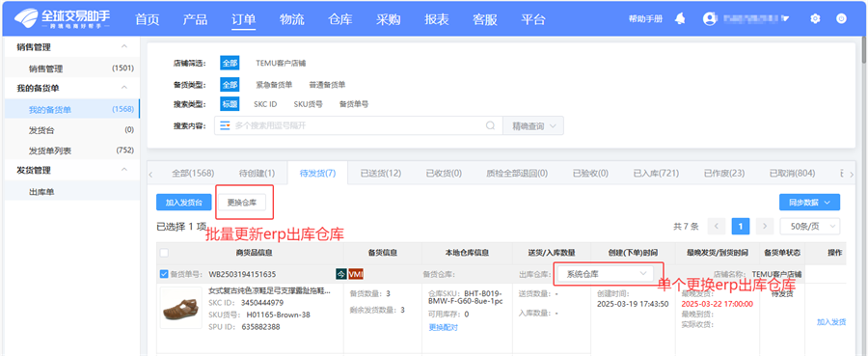Click the 搜索内容 input field

358,125
